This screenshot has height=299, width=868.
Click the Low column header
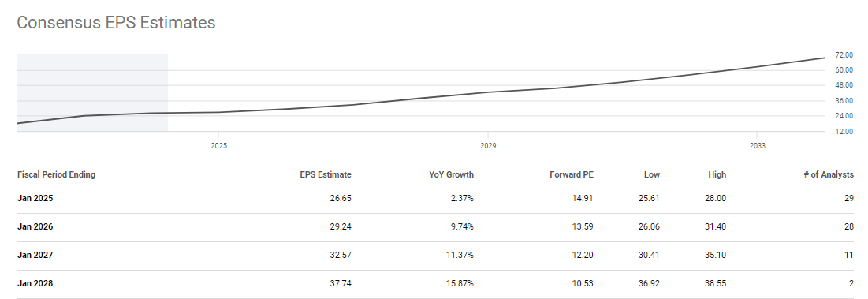coord(651,174)
